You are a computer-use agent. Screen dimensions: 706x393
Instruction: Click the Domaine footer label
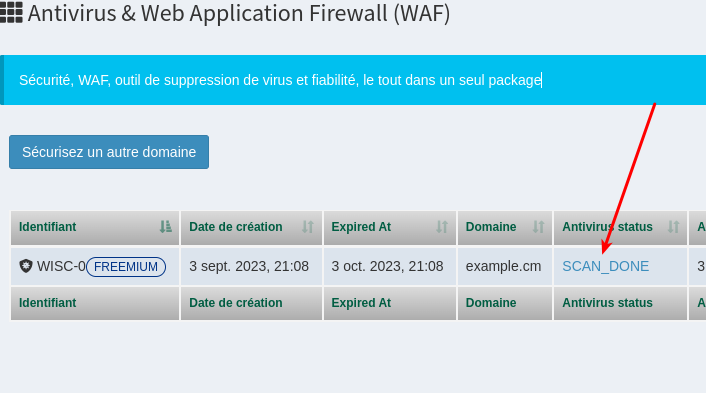coord(491,303)
